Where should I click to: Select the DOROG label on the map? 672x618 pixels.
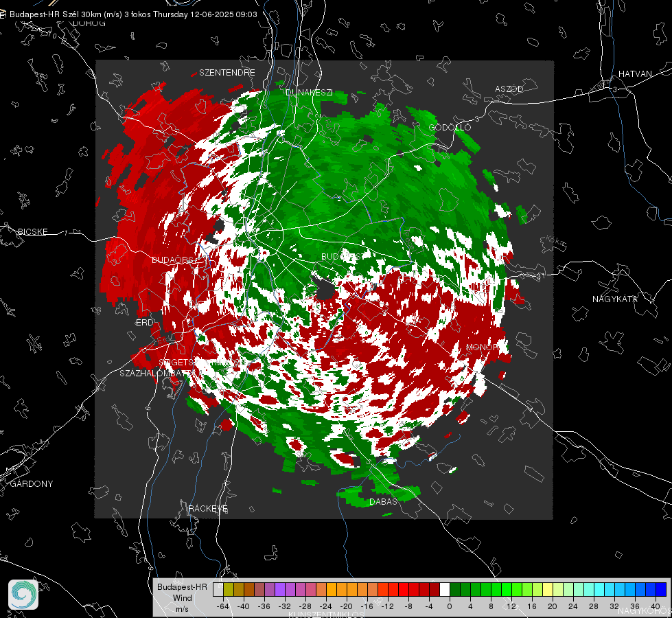coord(89,23)
